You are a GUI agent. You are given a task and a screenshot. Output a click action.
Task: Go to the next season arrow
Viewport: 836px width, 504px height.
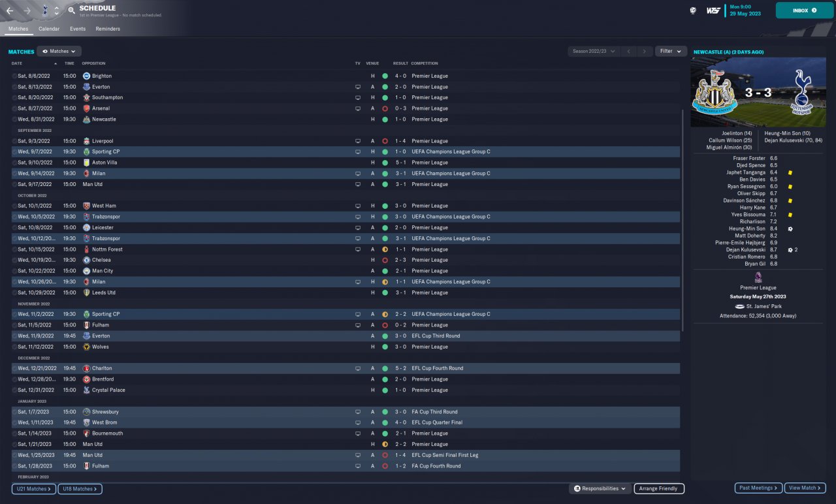645,51
